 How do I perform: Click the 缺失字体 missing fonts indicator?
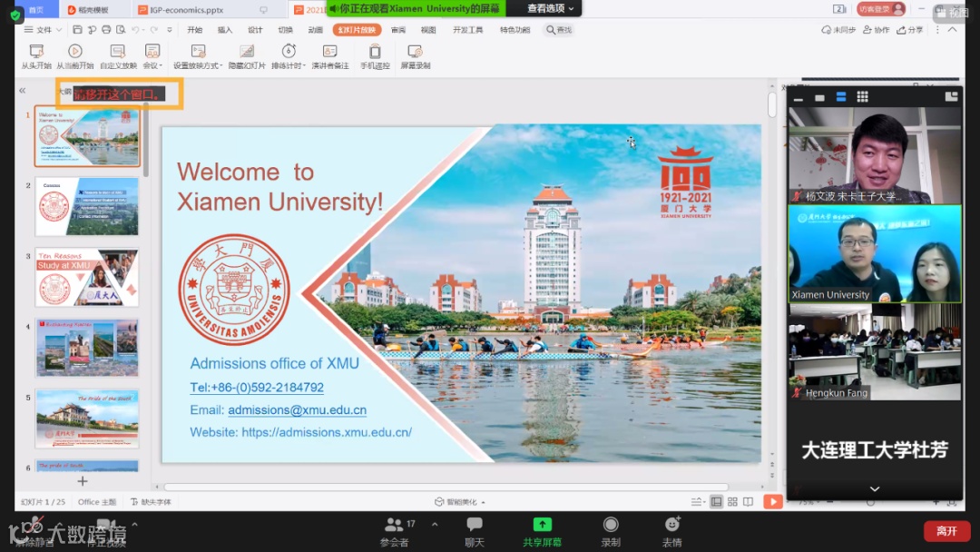151,501
